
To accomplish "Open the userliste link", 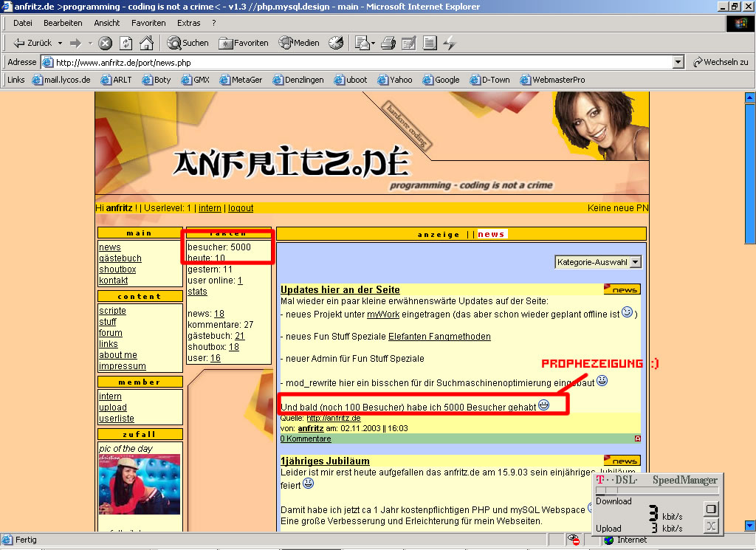I will point(117,419).
